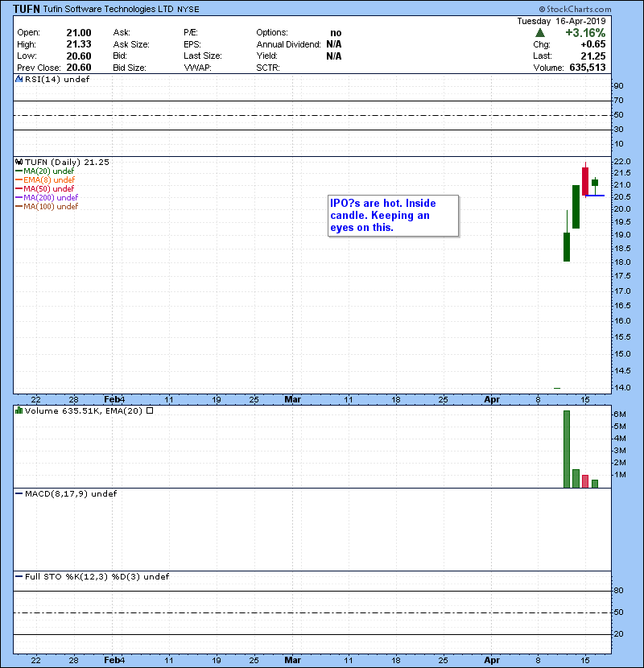Click the Chg value +0.65
Viewport: 644px width, 668px height.
(592, 44)
